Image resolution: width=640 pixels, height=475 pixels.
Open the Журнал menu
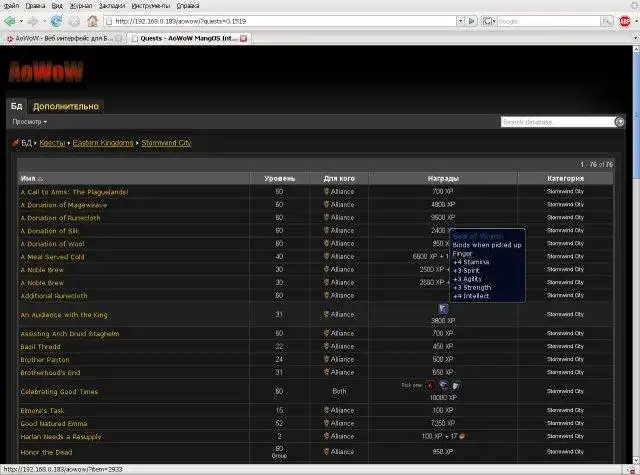(x=81, y=6)
